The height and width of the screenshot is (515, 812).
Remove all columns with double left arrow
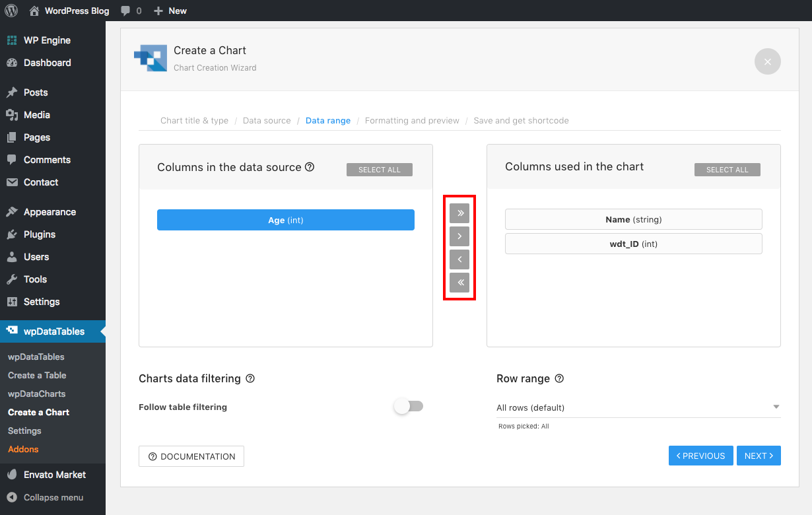pos(459,283)
